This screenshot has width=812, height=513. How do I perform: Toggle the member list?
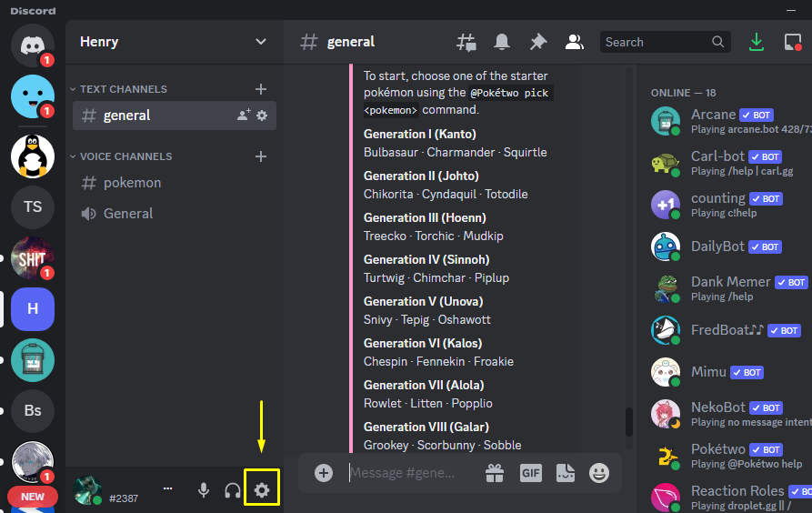(x=575, y=42)
